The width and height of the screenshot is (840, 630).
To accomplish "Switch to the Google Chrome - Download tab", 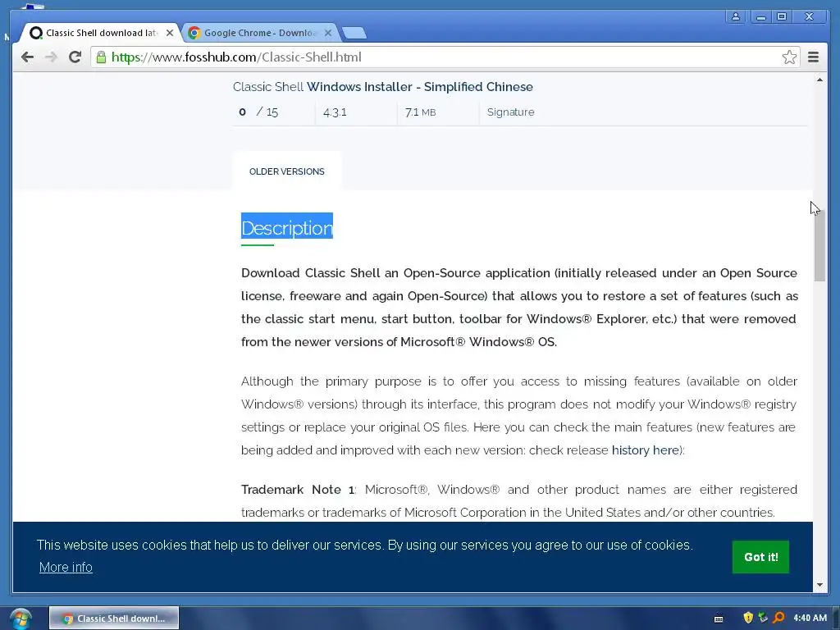I will [259, 33].
